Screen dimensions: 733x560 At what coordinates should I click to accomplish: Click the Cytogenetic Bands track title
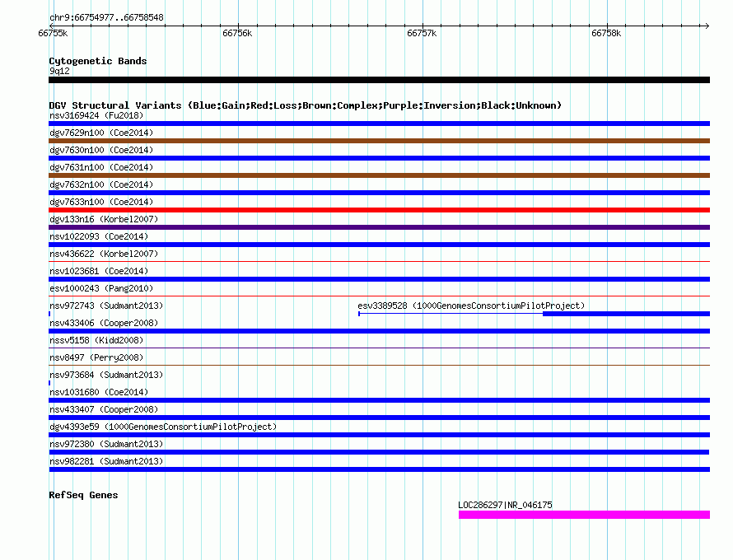[98, 61]
